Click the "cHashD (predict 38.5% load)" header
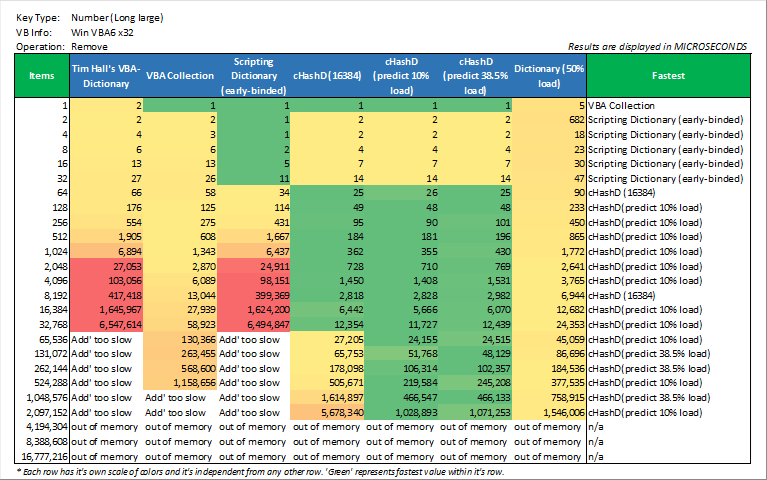This screenshot has width=767, height=480. 475,75
